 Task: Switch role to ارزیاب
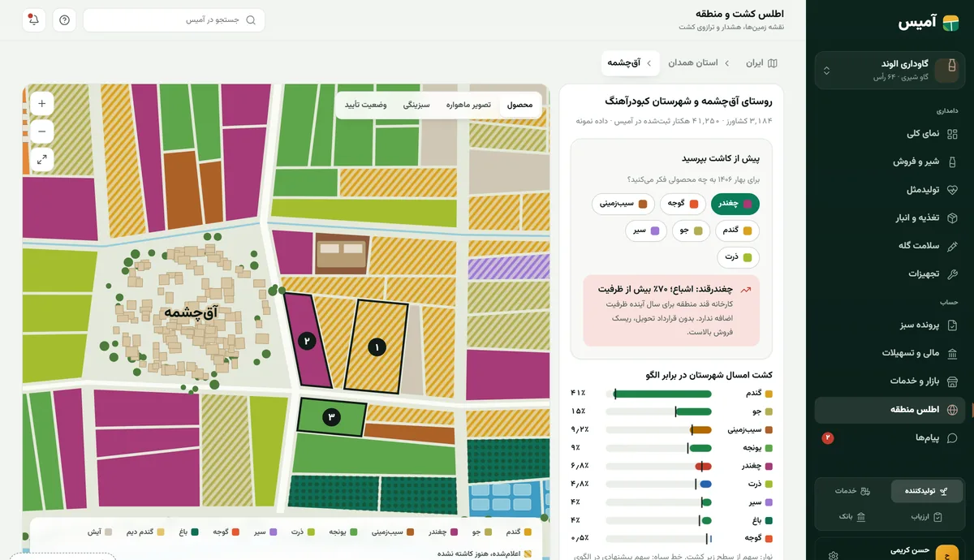(926, 516)
